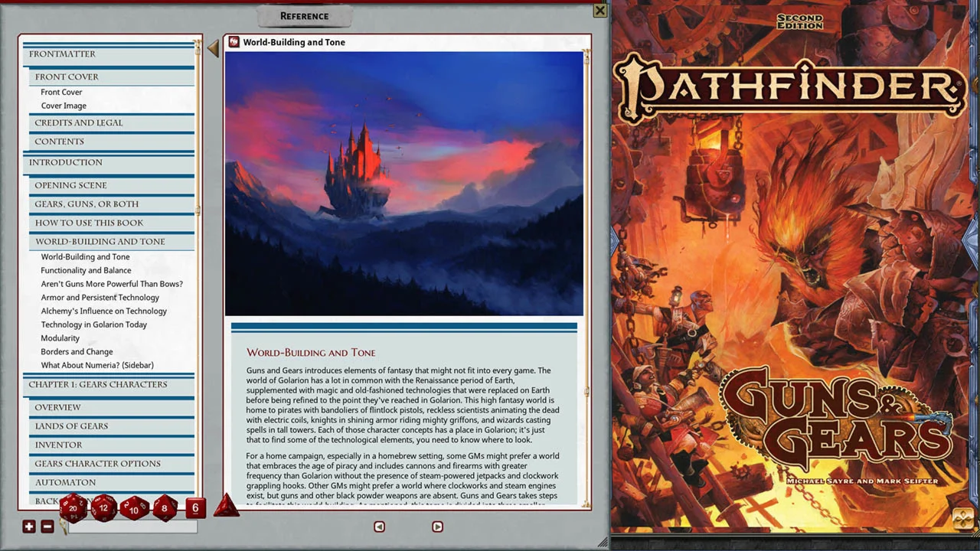Image resolution: width=980 pixels, height=551 pixels.
Task: Expand the Credits and Legal heading
Action: pos(112,122)
